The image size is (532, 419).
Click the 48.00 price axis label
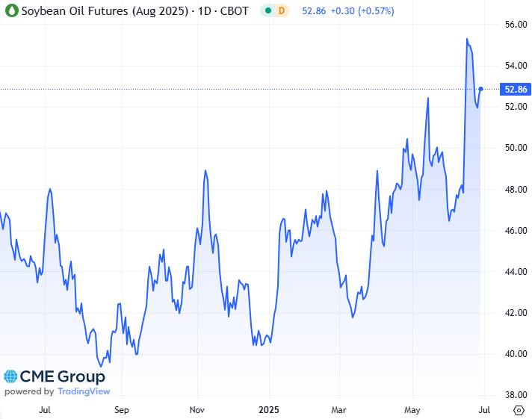tap(516, 189)
